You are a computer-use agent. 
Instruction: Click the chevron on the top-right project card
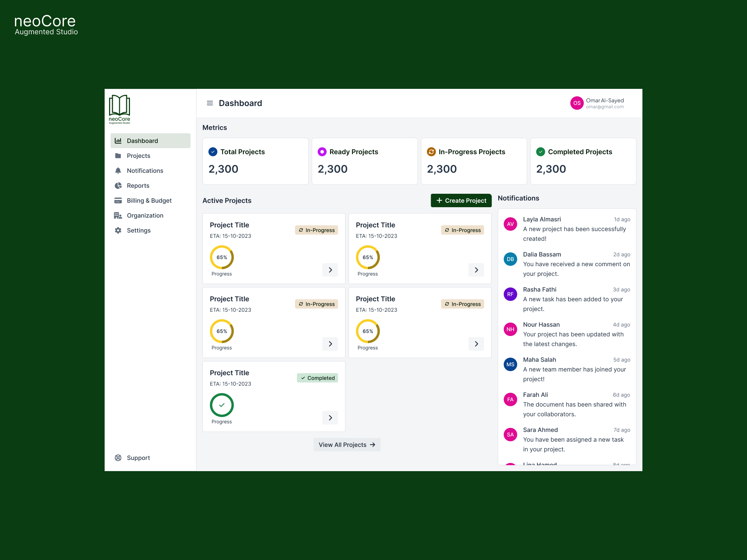476,270
